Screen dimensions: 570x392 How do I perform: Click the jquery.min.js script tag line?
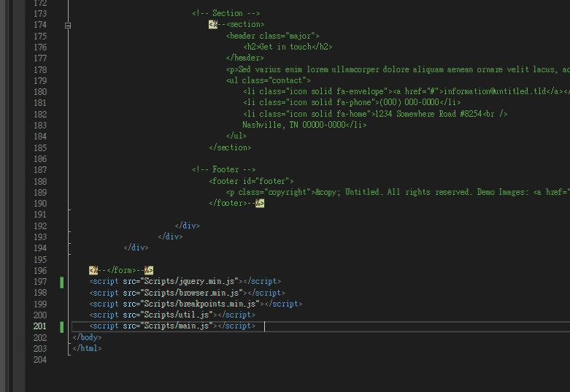click(x=185, y=282)
